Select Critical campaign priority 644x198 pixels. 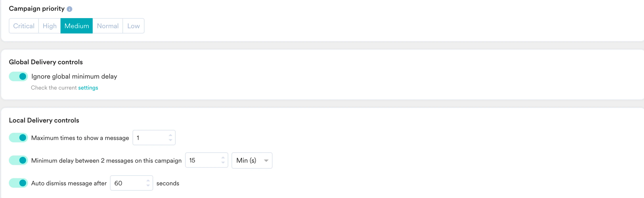click(x=24, y=26)
